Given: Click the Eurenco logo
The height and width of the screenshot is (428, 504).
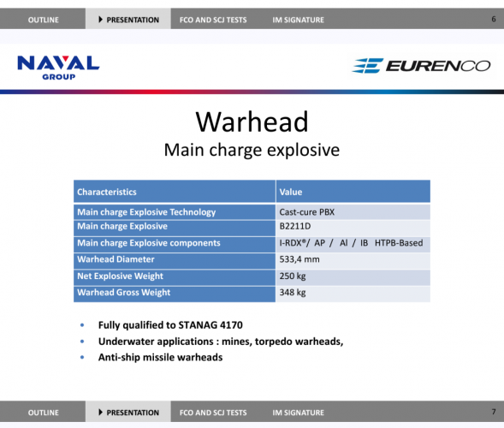Looking at the screenshot, I should coord(421,66).
